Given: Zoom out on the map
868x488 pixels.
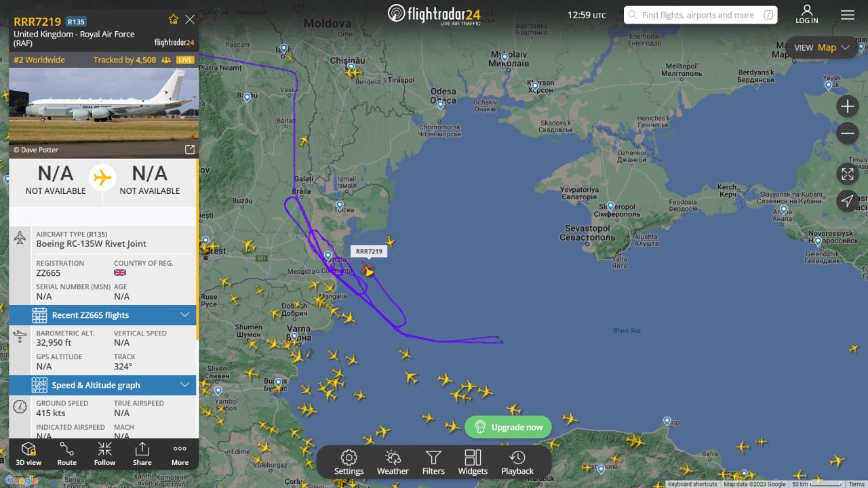Looking at the screenshot, I should pos(848,134).
